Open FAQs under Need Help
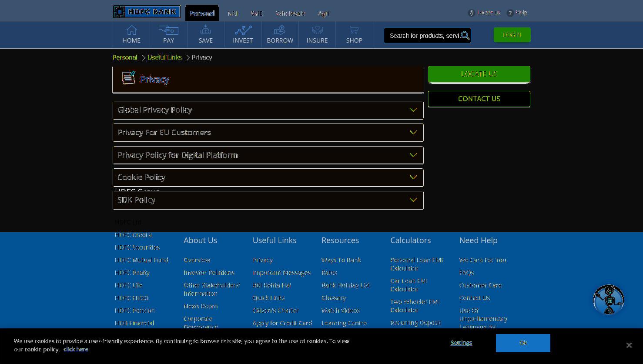Image resolution: width=643 pixels, height=364 pixels. pyautogui.click(x=467, y=273)
